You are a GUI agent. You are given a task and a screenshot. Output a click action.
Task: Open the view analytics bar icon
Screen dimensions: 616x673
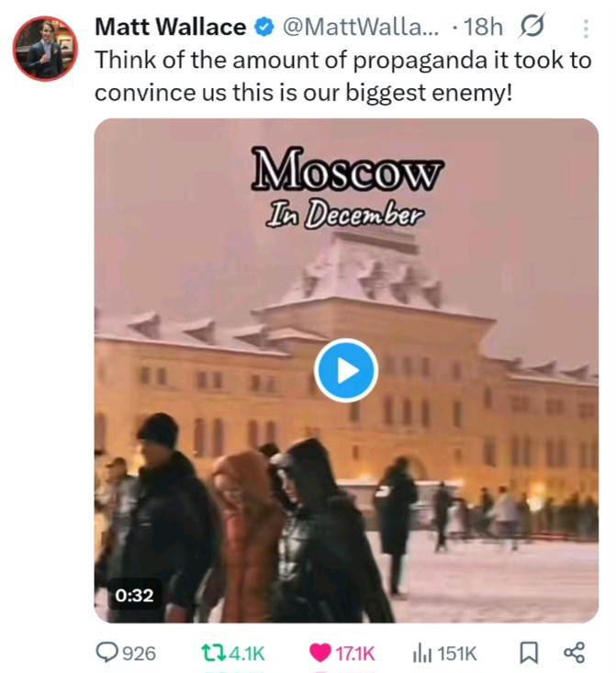[x=422, y=653]
